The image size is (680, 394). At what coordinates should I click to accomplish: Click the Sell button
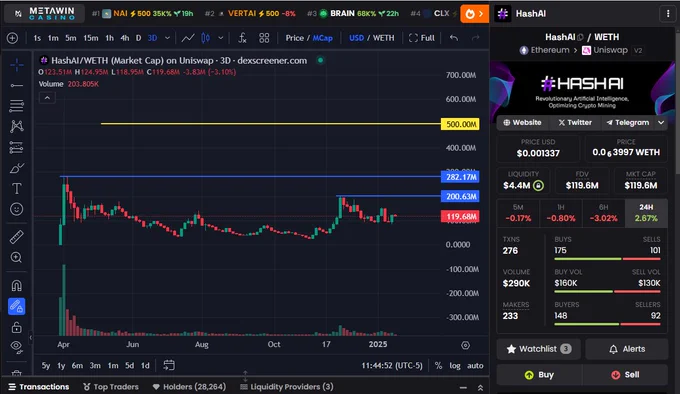[625, 374]
